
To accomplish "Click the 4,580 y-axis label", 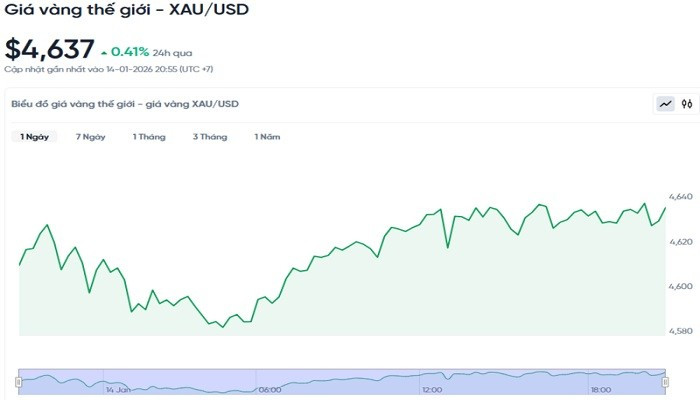I will [679, 331].
